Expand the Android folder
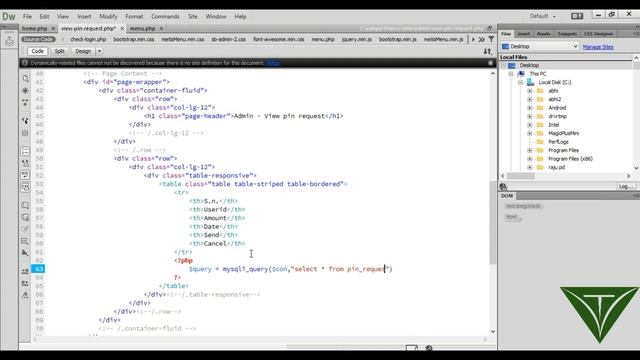This screenshot has height=360, width=640. pyautogui.click(x=530, y=108)
